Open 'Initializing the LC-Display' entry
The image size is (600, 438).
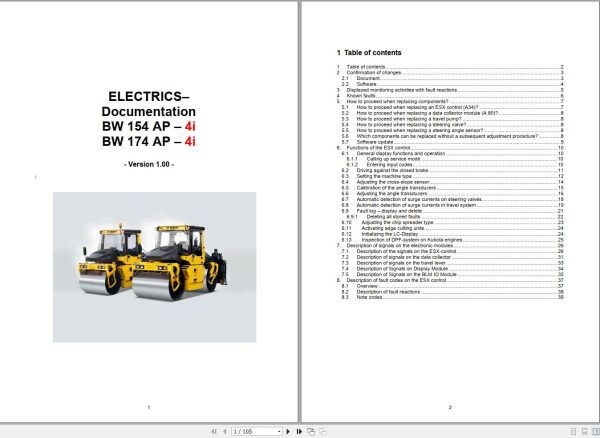[452, 234]
